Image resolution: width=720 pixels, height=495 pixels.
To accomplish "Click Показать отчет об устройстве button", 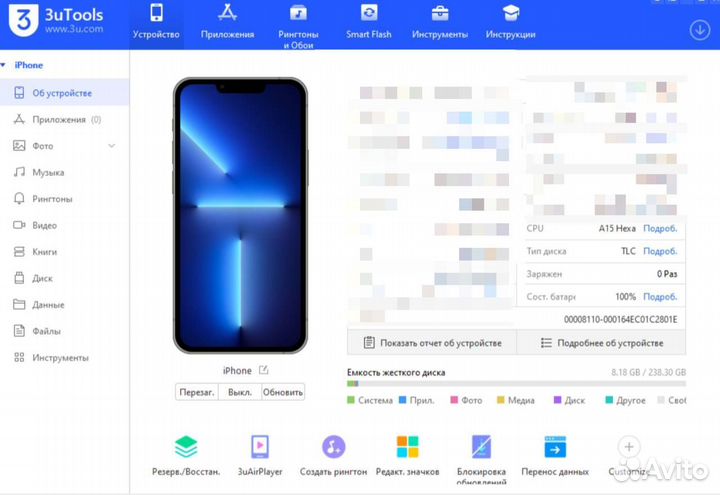I will point(432,343).
